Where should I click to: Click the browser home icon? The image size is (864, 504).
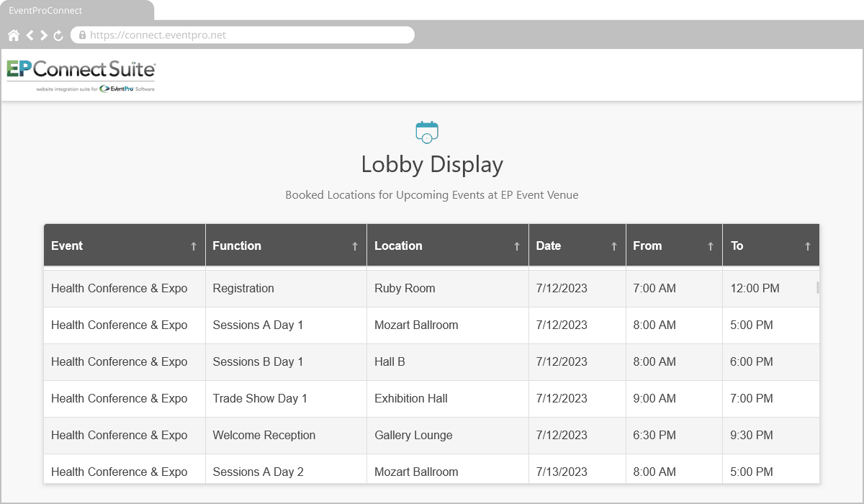pos(14,35)
